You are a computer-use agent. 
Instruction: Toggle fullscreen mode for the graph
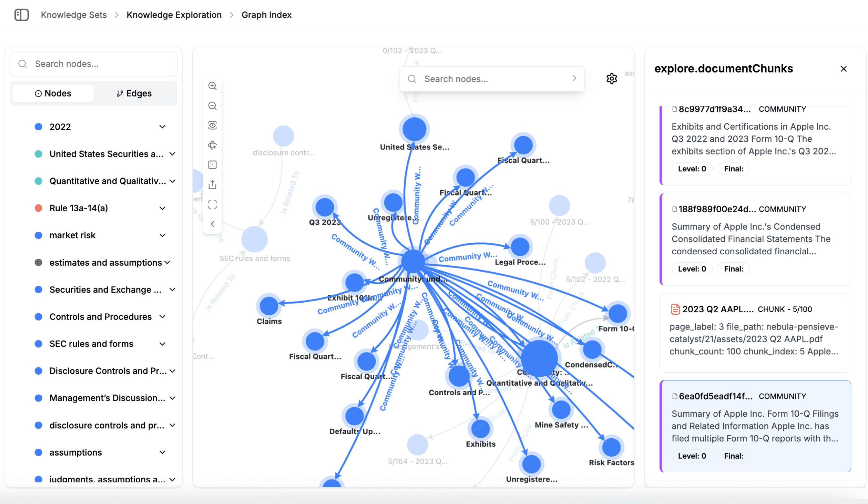point(213,205)
